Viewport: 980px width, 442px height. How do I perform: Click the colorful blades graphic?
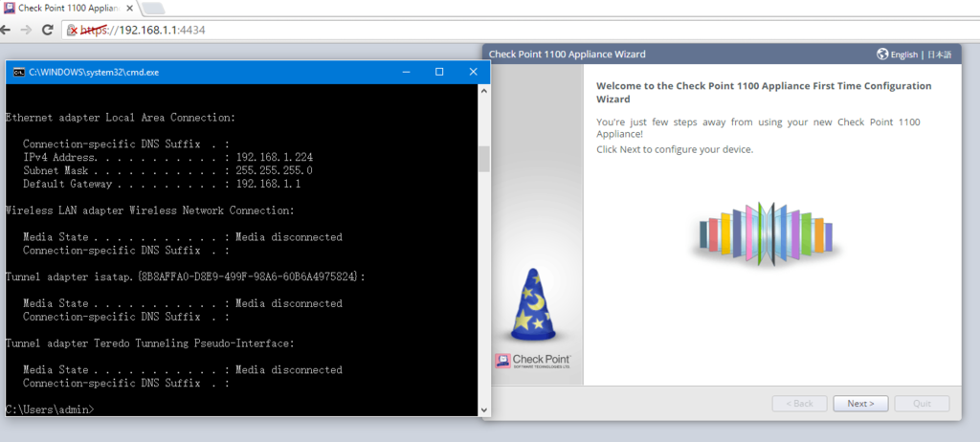tap(766, 233)
